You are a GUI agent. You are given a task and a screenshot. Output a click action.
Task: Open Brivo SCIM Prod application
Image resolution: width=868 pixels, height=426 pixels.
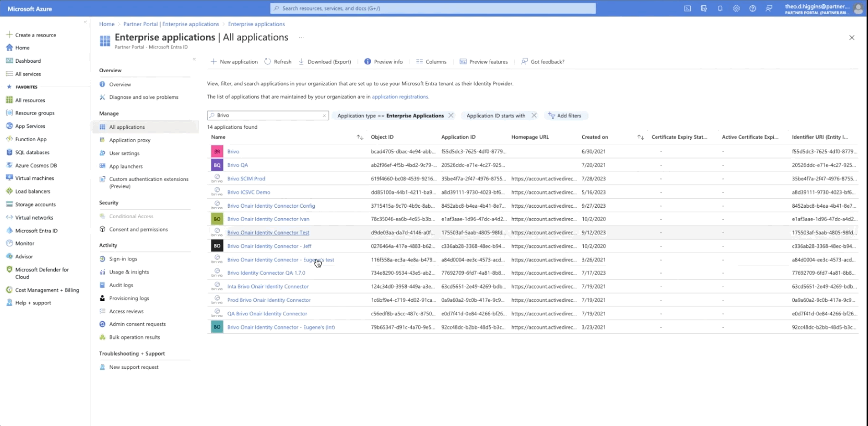pyautogui.click(x=246, y=179)
